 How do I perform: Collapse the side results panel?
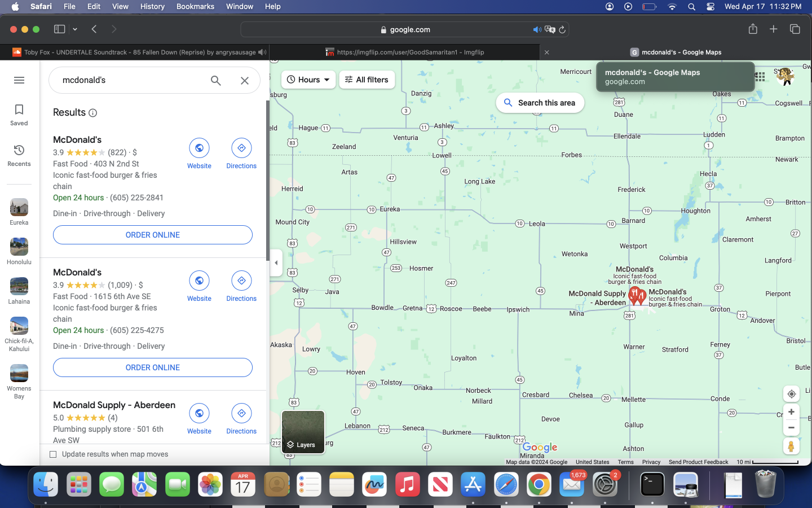pos(276,262)
